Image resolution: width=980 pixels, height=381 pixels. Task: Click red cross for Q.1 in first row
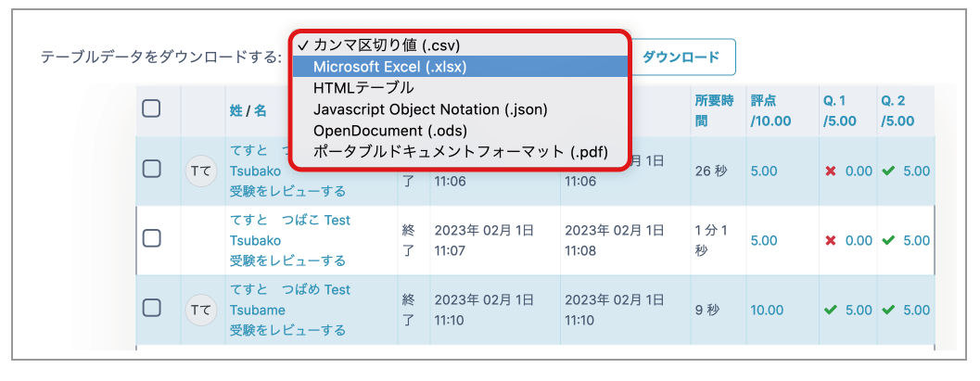pyautogui.click(x=831, y=171)
